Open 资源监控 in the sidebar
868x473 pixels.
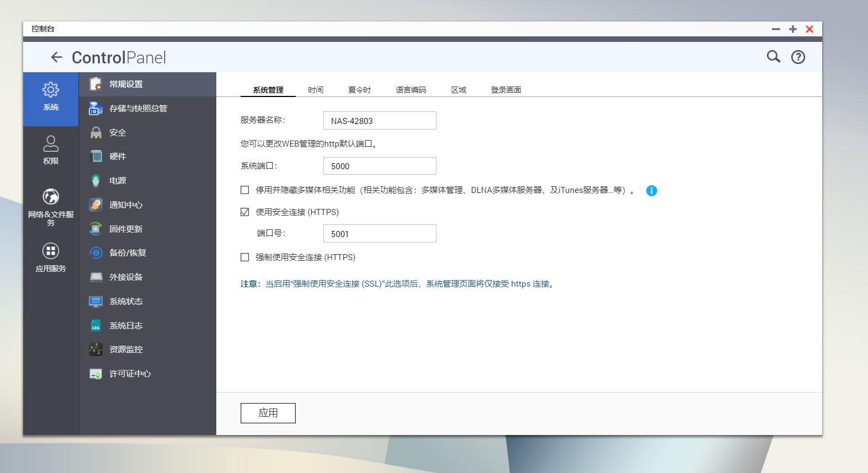click(126, 350)
